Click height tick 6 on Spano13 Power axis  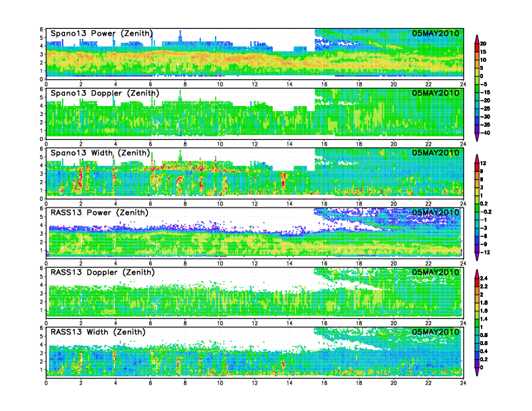42,29
